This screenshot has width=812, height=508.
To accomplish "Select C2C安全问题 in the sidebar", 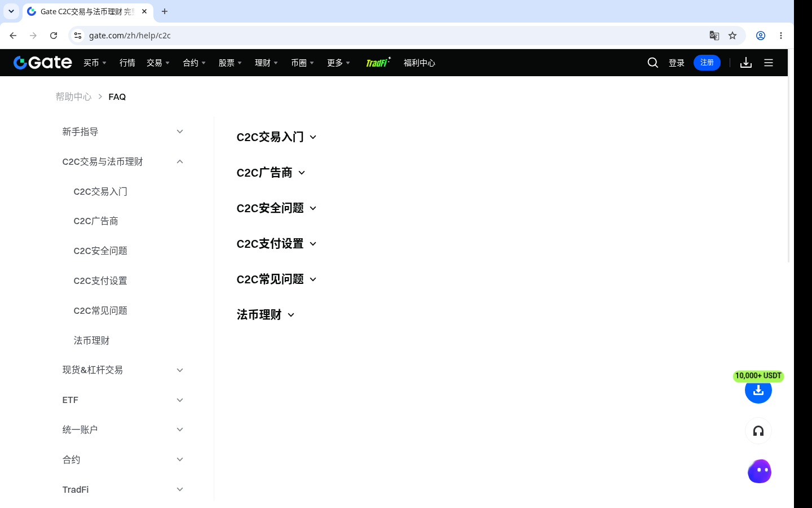I will click(x=100, y=251).
